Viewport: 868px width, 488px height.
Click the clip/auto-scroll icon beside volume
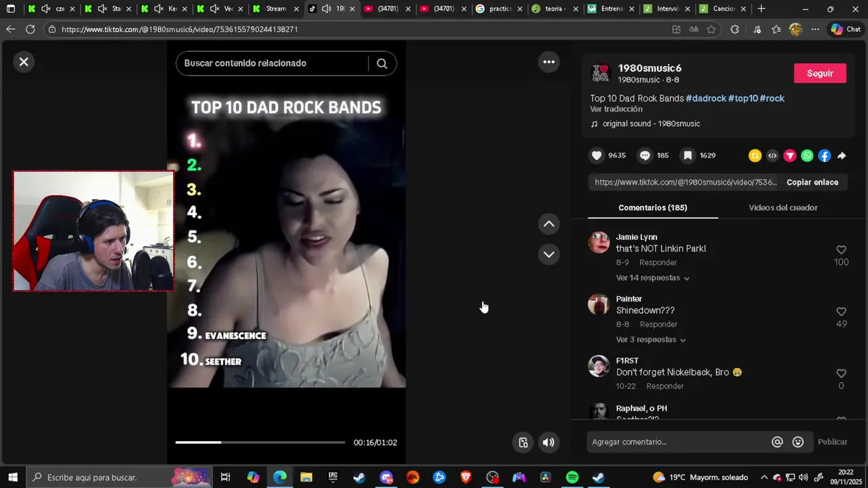pyautogui.click(x=523, y=443)
